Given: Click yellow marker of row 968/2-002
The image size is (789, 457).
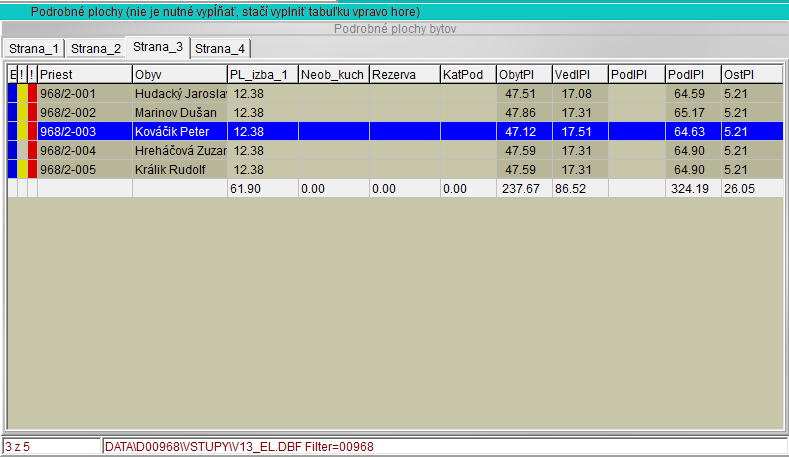Looking at the screenshot, I should click(x=23, y=113).
